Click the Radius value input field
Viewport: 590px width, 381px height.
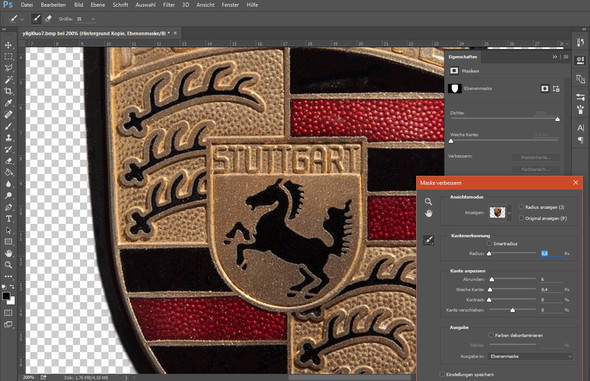pyautogui.click(x=552, y=253)
